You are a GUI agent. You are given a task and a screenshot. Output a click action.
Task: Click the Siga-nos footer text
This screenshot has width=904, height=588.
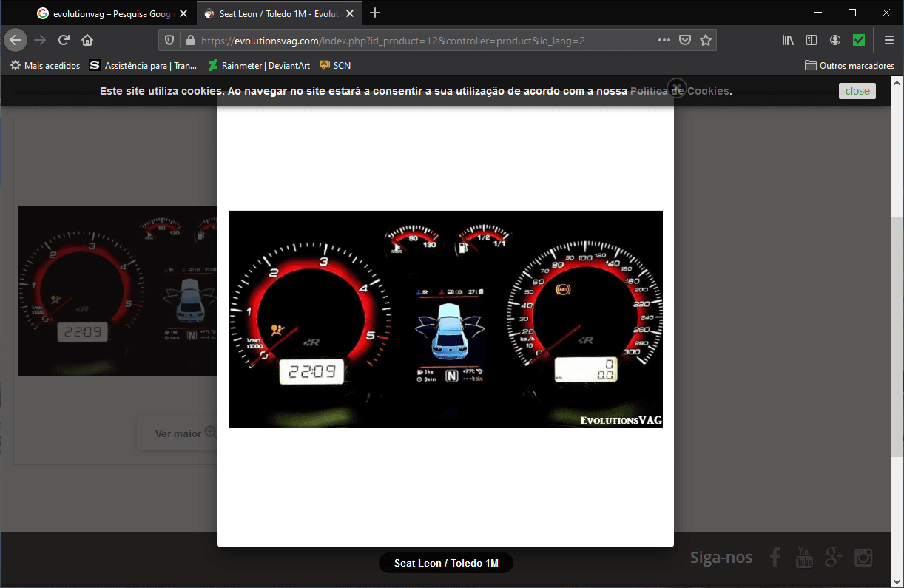point(721,558)
